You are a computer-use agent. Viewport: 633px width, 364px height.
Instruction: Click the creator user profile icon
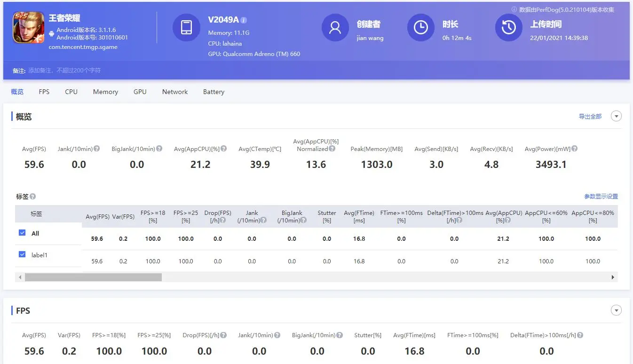pos(335,27)
